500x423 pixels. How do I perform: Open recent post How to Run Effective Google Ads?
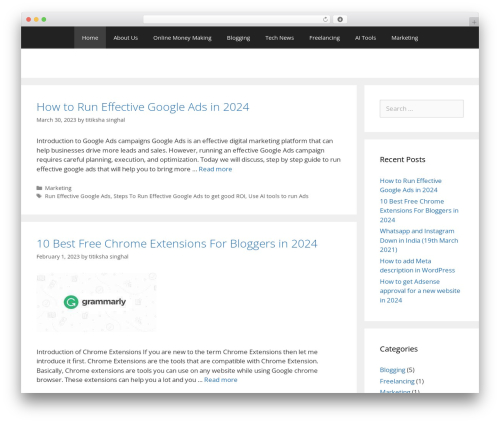point(411,185)
